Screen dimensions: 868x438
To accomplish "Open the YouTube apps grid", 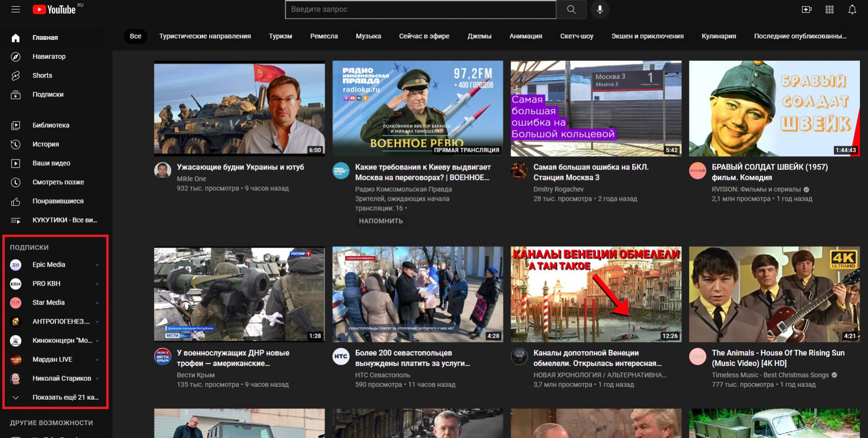I will pos(830,9).
